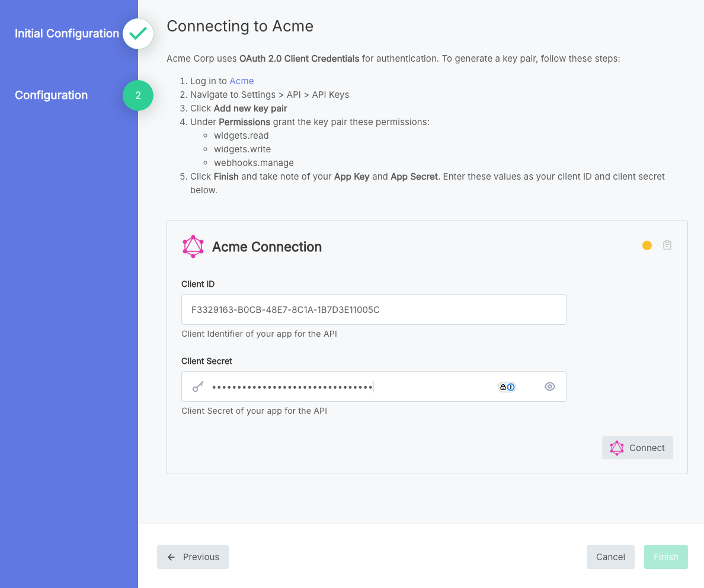This screenshot has height=588, width=704.
Task: Select the Client ID input field
Action: point(373,309)
